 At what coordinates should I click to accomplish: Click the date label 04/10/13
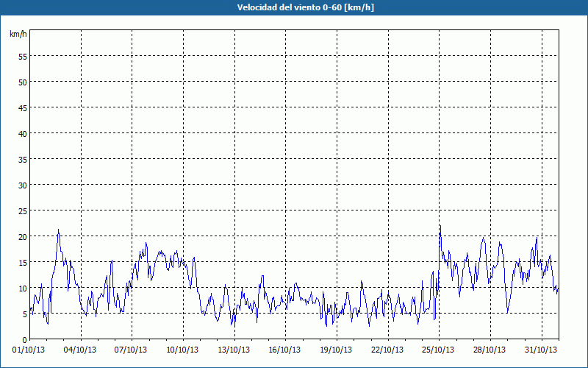click(80, 350)
